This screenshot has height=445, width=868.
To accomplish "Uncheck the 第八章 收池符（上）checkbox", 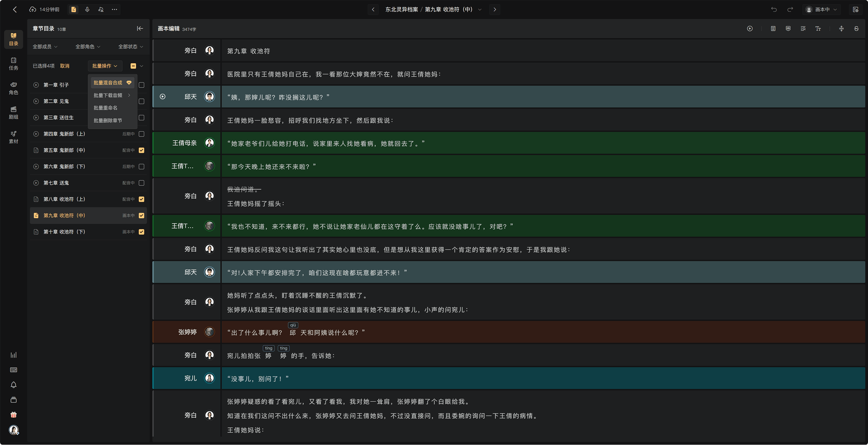I will tap(142, 199).
